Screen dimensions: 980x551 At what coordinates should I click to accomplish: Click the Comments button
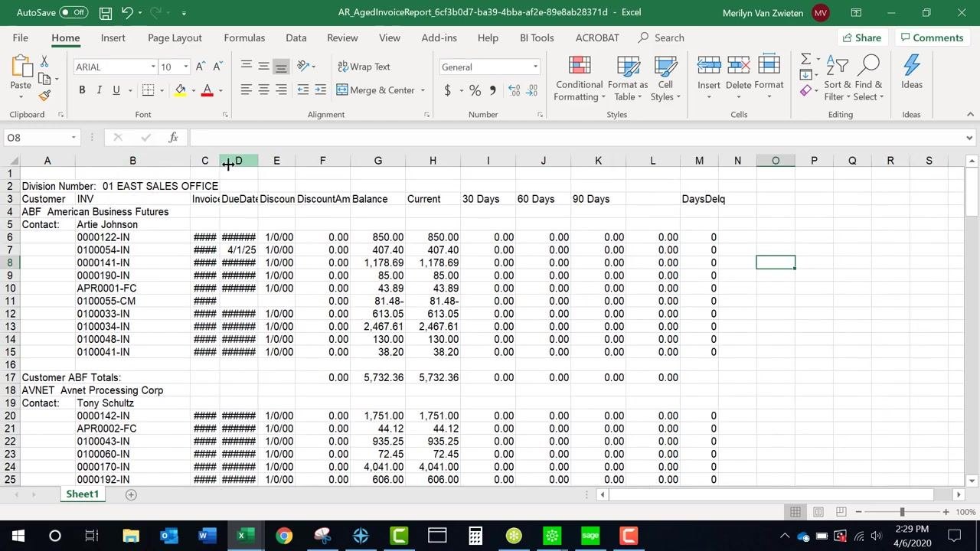point(932,37)
